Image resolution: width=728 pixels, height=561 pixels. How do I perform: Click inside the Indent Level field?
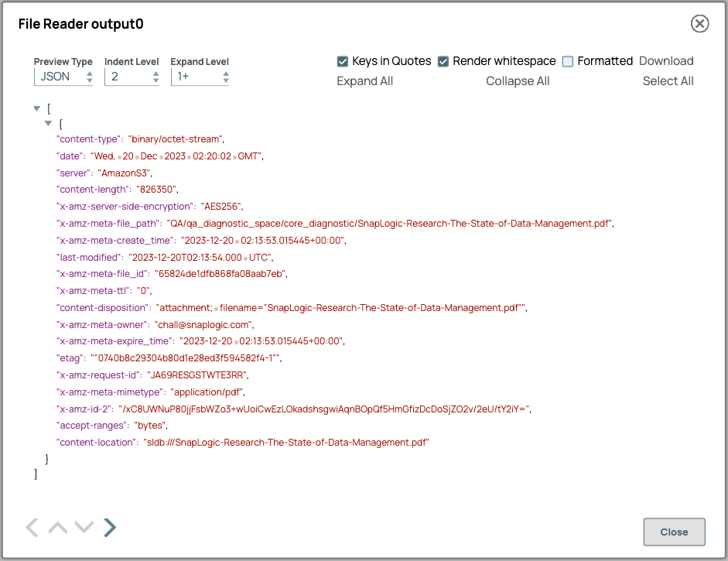pos(124,77)
